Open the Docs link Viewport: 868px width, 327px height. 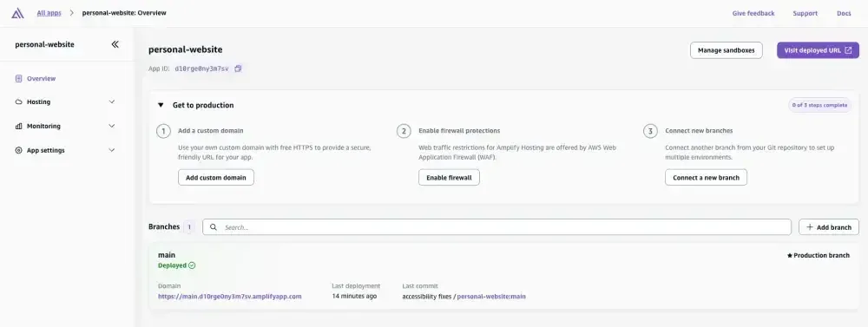(x=844, y=13)
